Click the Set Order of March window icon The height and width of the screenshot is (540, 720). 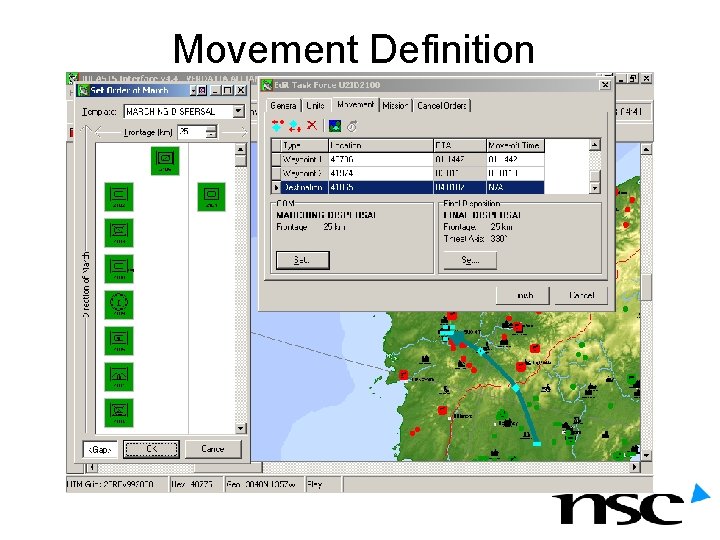(x=83, y=90)
